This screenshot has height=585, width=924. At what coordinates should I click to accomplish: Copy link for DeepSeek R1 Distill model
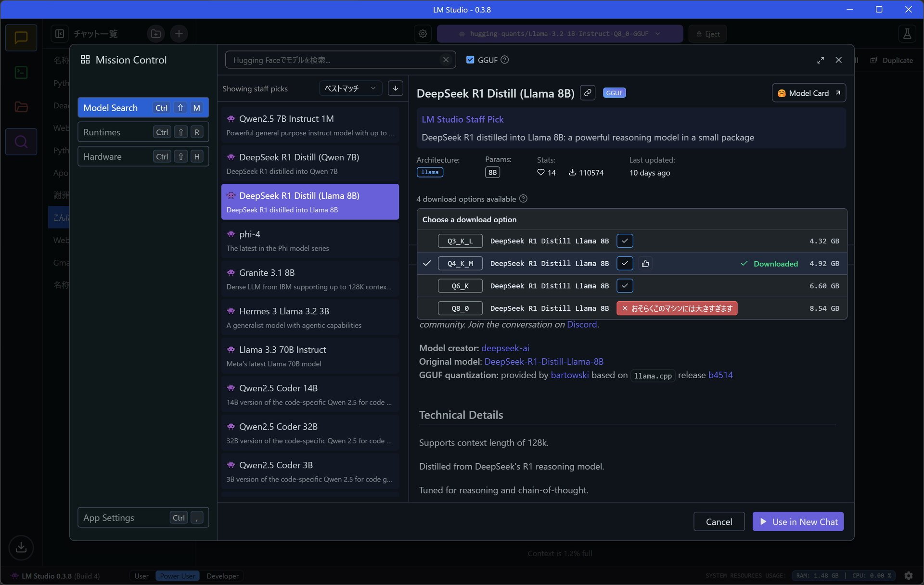click(588, 93)
